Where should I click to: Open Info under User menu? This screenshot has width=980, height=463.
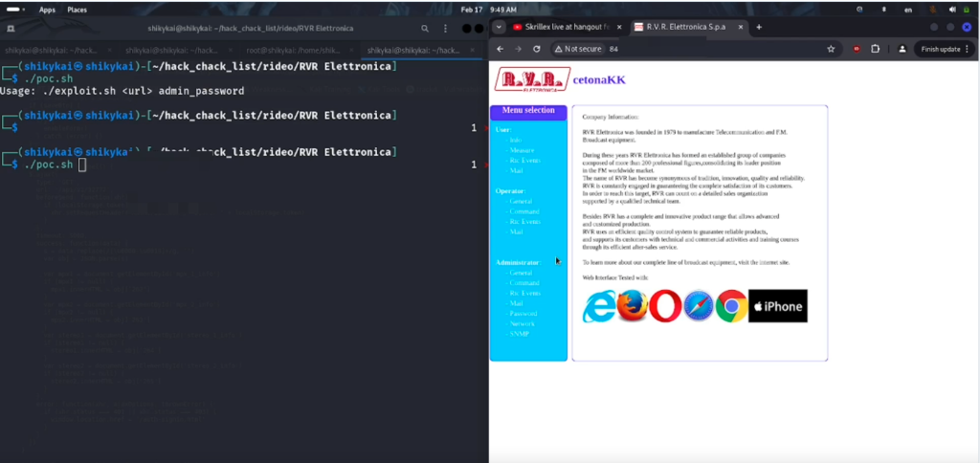click(515, 140)
